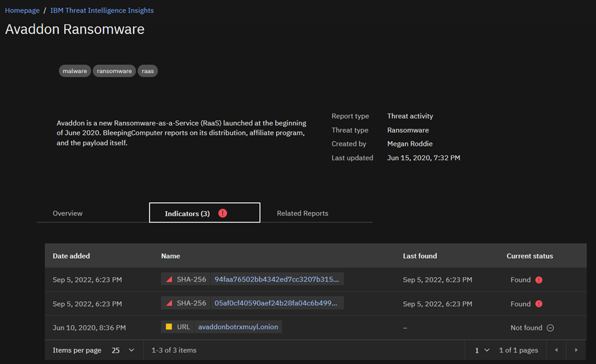
Task: Sort by Date added column header
Action: (x=71, y=256)
